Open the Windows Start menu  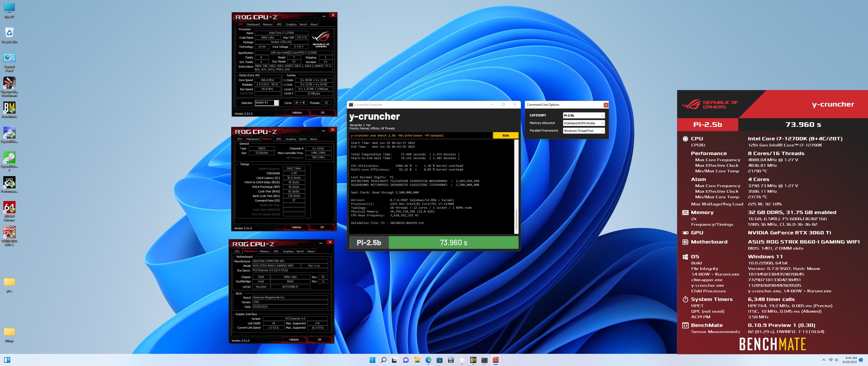(372, 360)
